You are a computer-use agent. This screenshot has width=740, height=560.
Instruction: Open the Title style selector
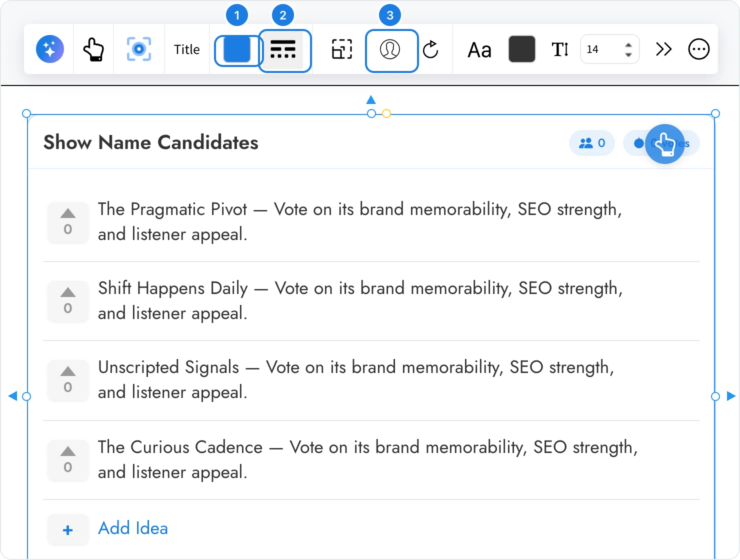(187, 49)
